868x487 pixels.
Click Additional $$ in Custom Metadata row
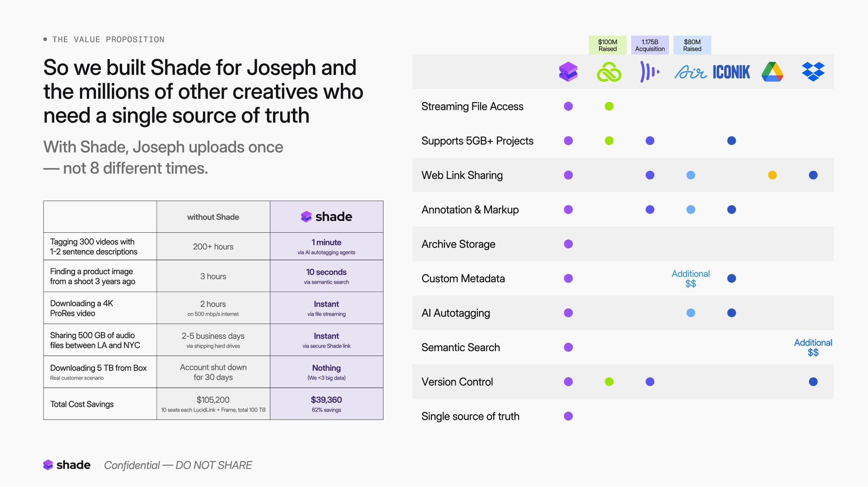690,278
